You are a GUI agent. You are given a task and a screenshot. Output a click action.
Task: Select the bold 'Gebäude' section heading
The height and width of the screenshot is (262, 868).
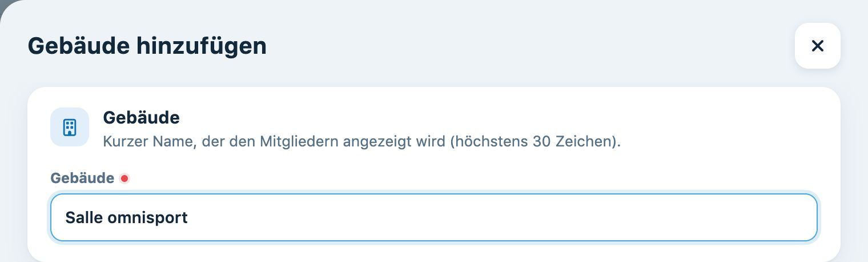point(141,118)
